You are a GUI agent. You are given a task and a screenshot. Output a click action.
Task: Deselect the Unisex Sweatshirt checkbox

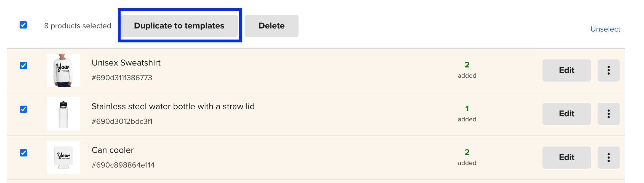(23, 66)
